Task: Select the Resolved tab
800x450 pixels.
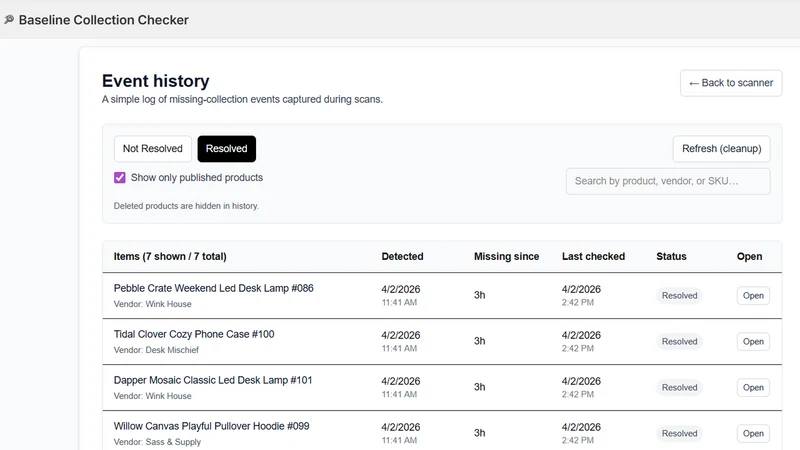Action: [x=227, y=148]
